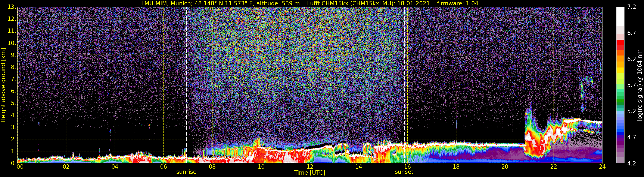Click the height axis tick label '8.'
Viewport: 644px width, 177px height.
coord(13,67)
